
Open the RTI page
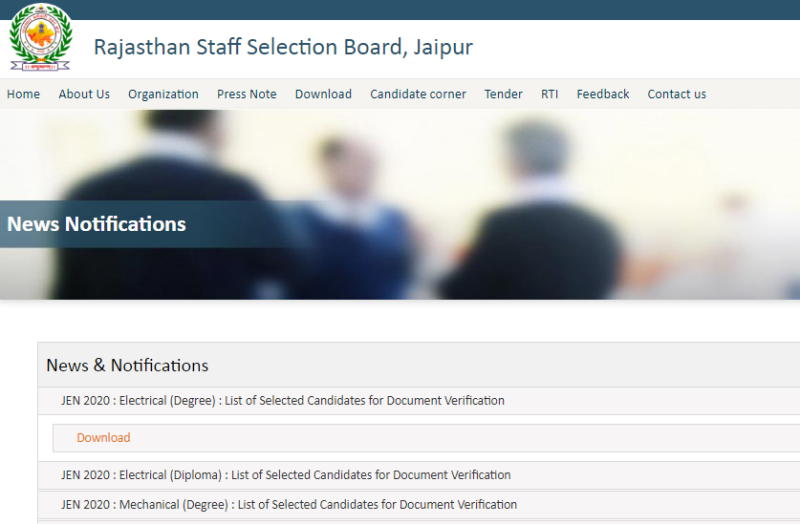[x=549, y=94]
